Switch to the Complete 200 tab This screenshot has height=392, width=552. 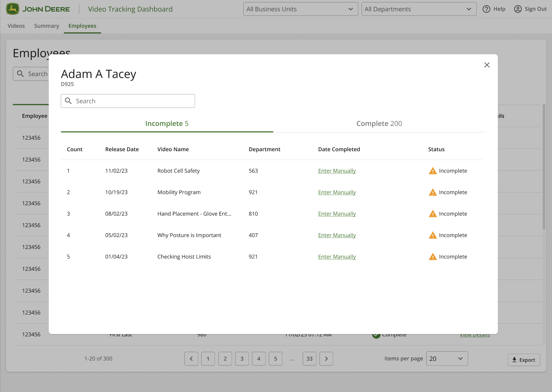(x=379, y=123)
